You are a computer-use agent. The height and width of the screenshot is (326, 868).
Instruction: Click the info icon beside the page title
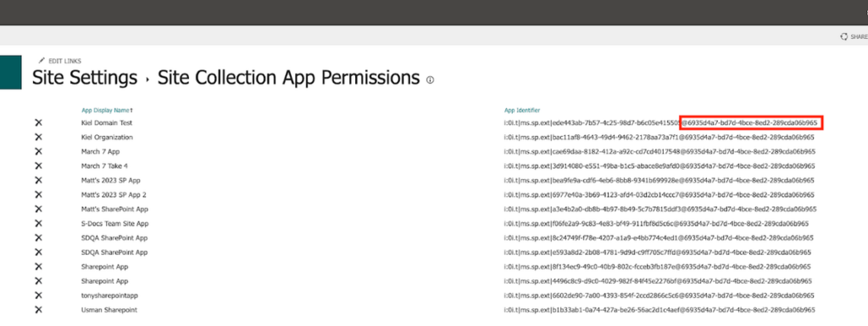click(x=430, y=80)
